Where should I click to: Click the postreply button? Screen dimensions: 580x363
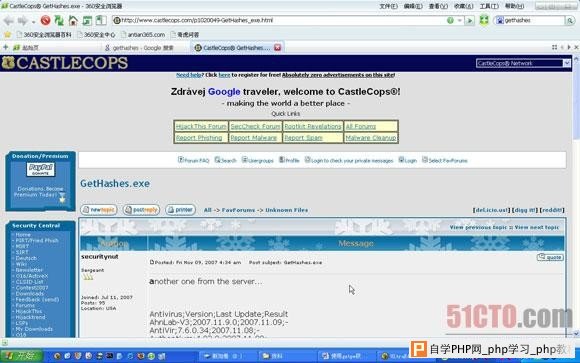tap(141, 210)
